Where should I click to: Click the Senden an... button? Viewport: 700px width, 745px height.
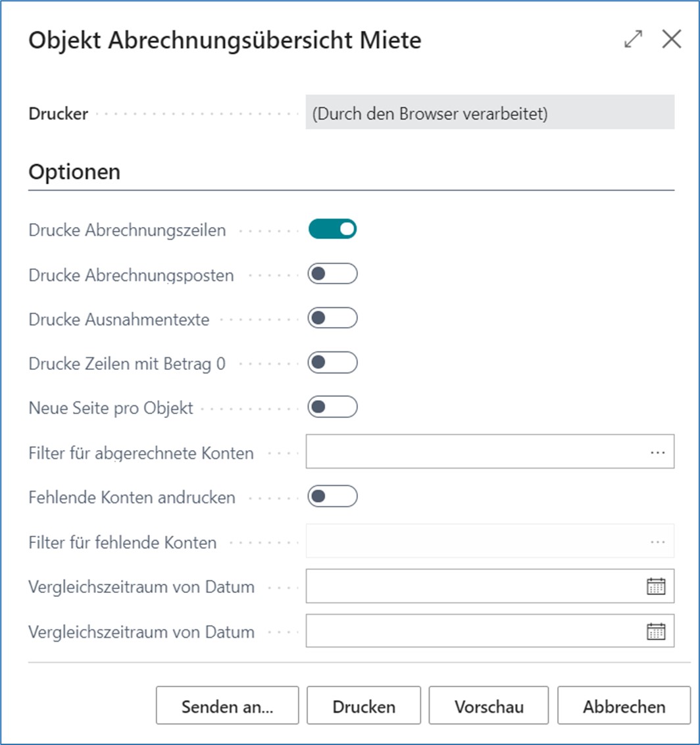227,706
